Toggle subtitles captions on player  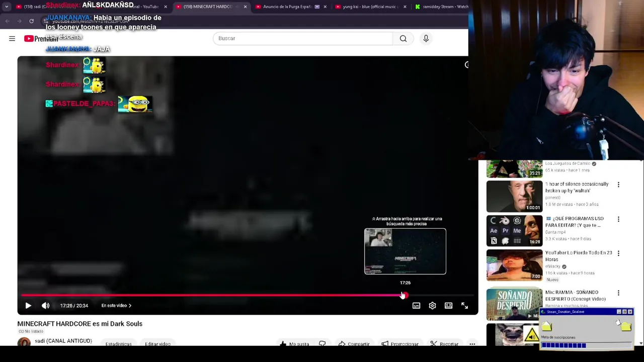(x=416, y=305)
